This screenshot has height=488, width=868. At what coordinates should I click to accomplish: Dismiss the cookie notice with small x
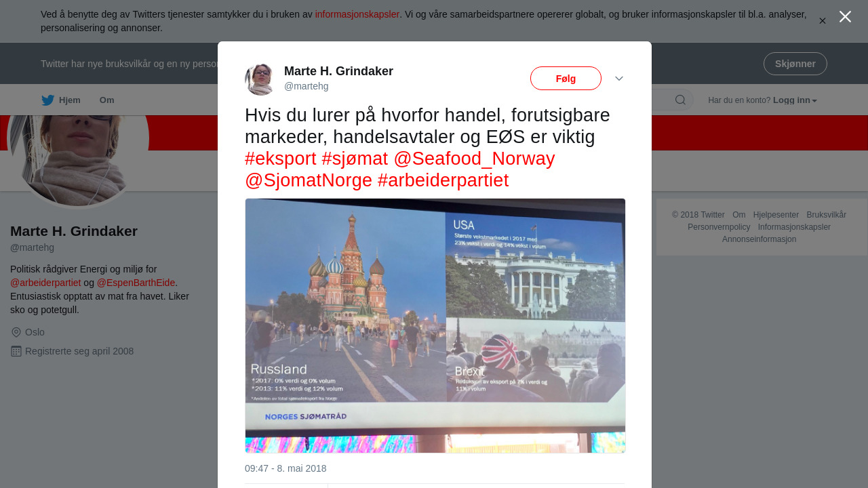[822, 21]
